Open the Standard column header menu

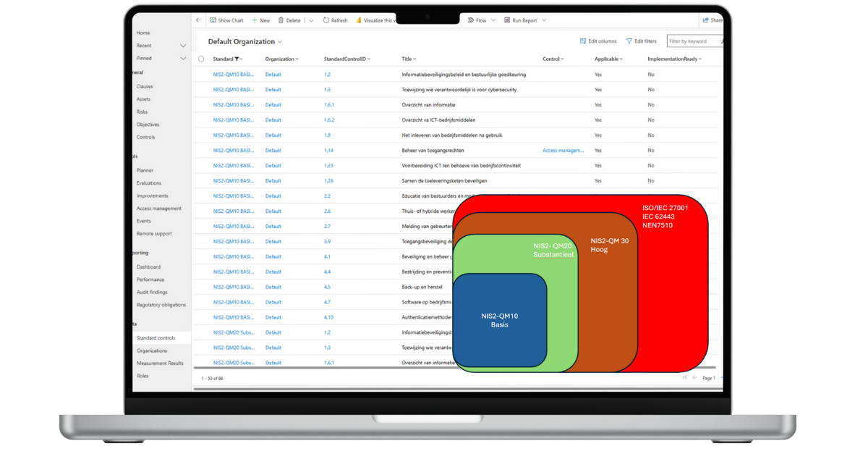click(x=228, y=59)
